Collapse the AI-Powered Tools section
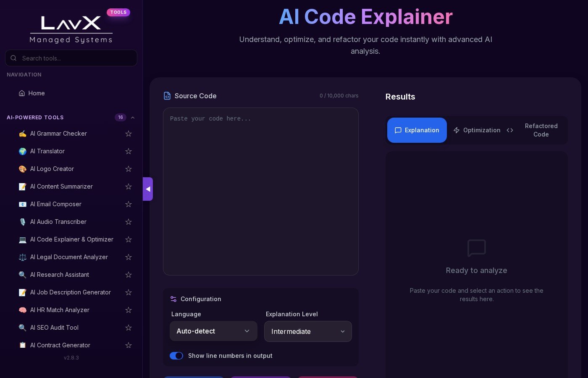 [x=133, y=118]
